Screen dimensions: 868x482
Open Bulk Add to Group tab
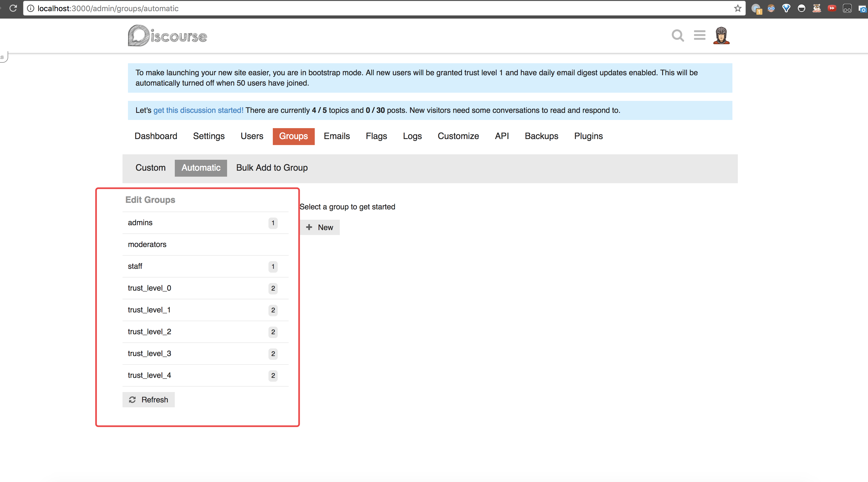271,168
